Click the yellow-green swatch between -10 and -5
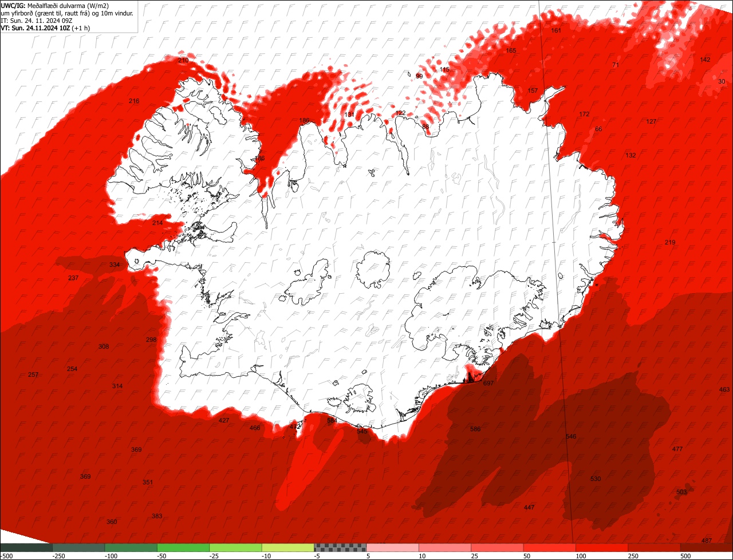 tap(288, 547)
